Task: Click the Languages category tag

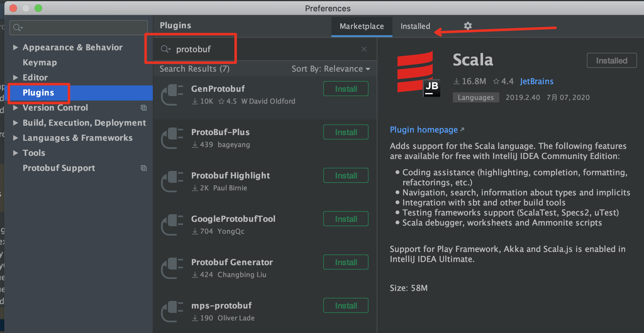Action: tap(476, 98)
